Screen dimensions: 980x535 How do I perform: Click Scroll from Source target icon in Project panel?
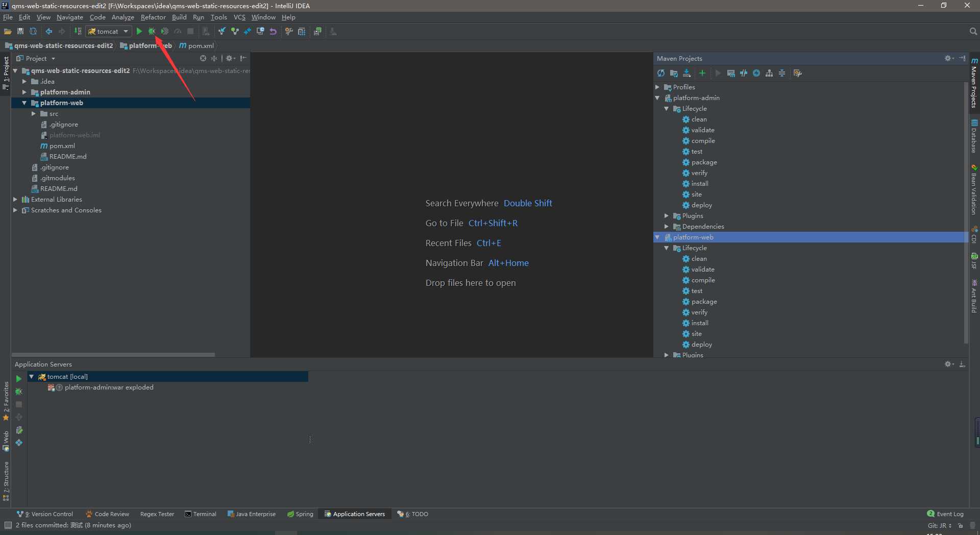click(x=203, y=58)
